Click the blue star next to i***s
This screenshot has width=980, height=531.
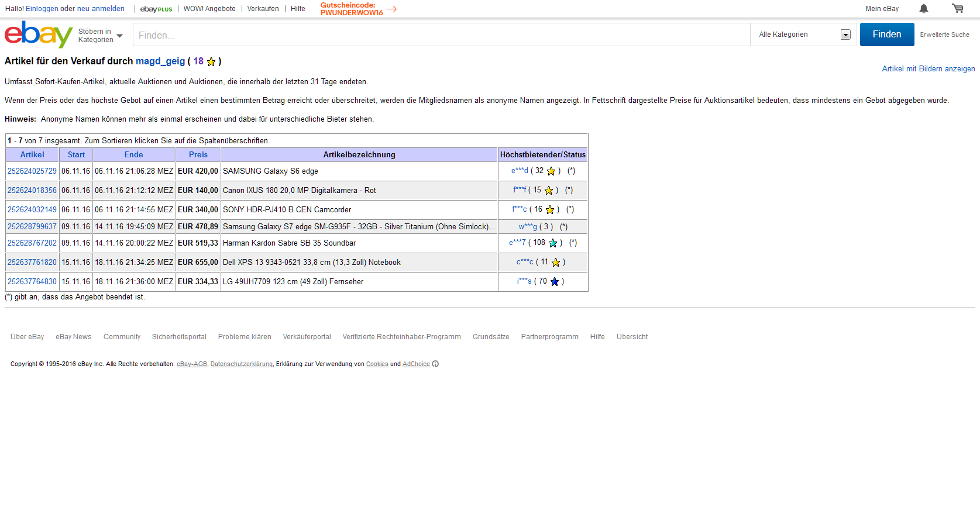pyautogui.click(x=555, y=282)
